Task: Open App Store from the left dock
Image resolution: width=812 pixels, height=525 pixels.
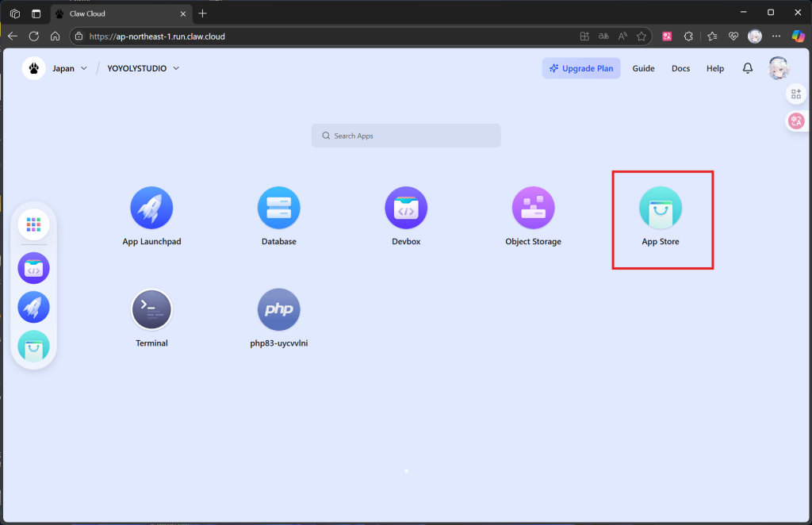Action: 33,347
